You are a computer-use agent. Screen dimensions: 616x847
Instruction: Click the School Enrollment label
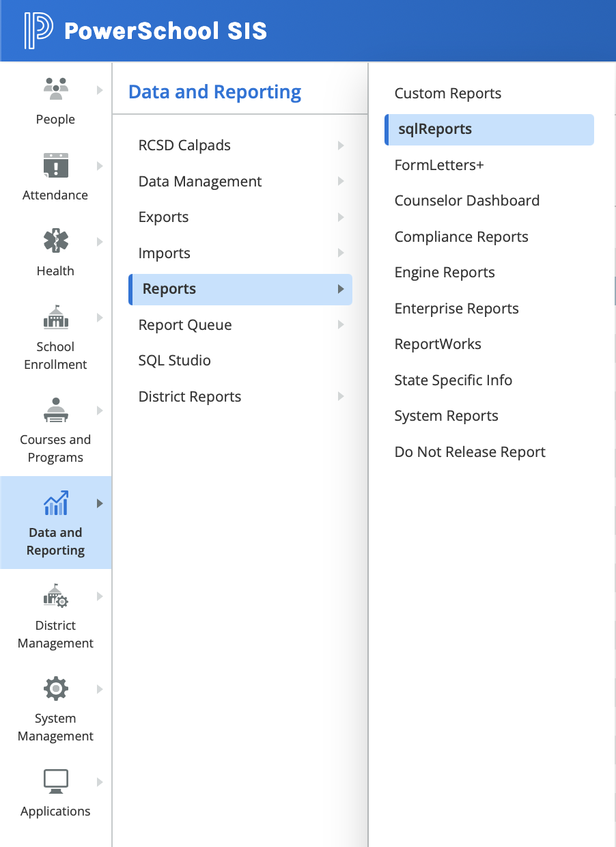click(x=55, y=356)
